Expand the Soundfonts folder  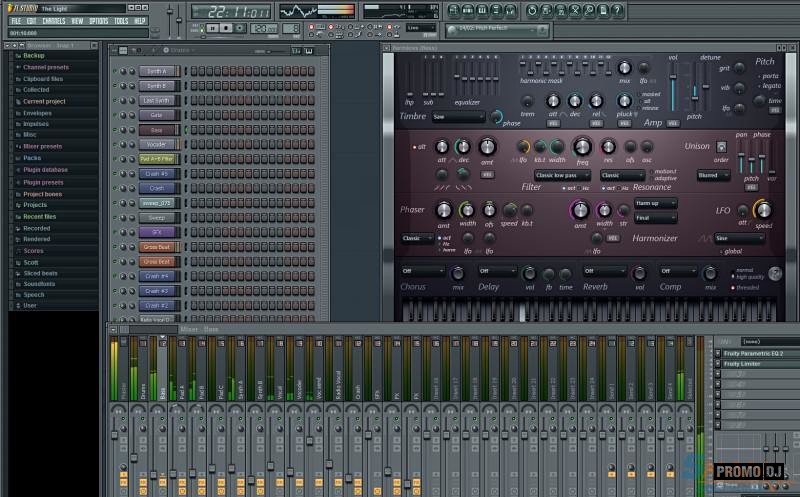(x=39, y=284)
